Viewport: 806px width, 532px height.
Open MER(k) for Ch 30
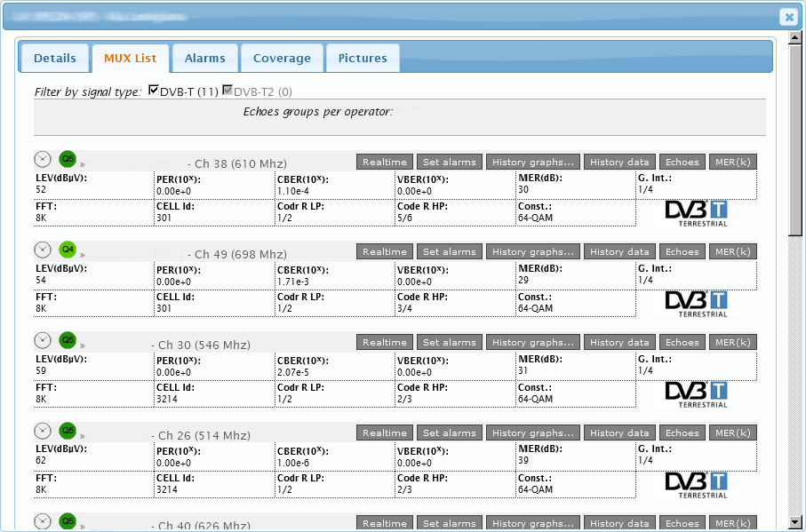(x=733, y=342)
